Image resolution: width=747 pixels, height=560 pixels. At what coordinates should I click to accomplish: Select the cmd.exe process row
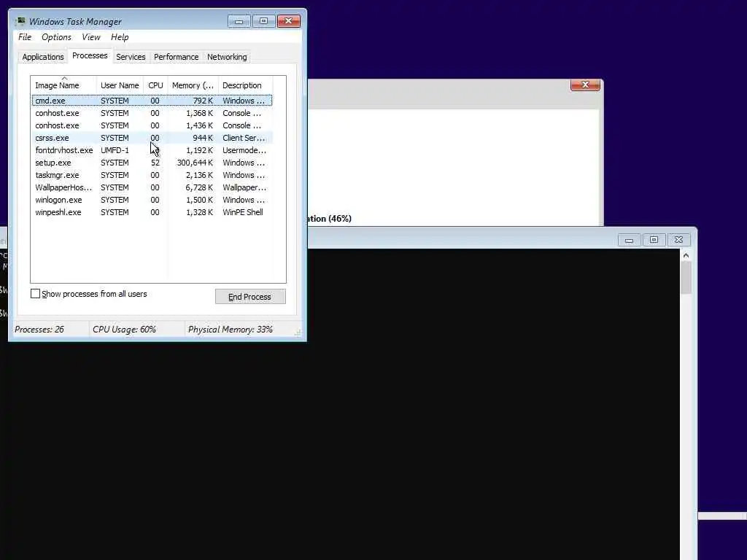pyautogui.click(x=152, y=101)
